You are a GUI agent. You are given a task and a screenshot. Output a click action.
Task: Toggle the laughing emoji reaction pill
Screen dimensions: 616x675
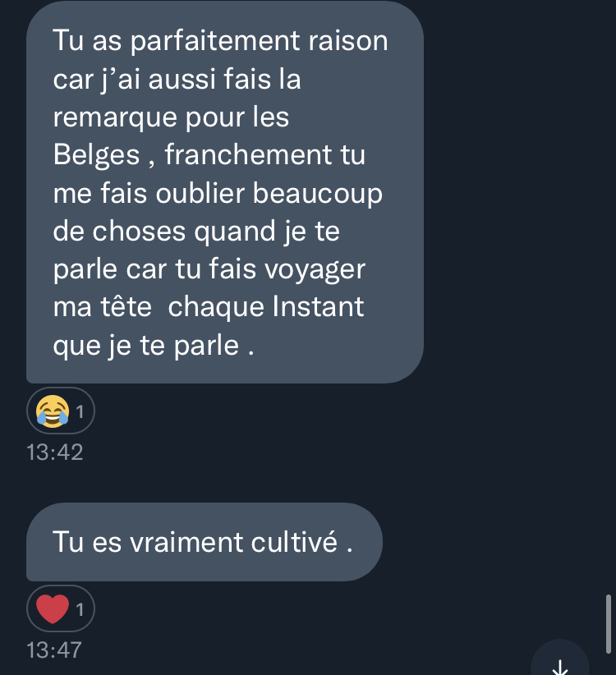[61, 411]
